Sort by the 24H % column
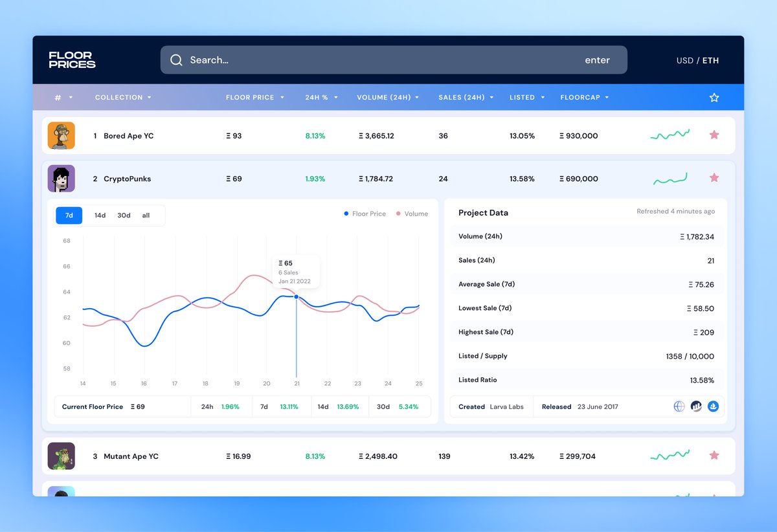The image size is (777, 532). click(322, 98)
